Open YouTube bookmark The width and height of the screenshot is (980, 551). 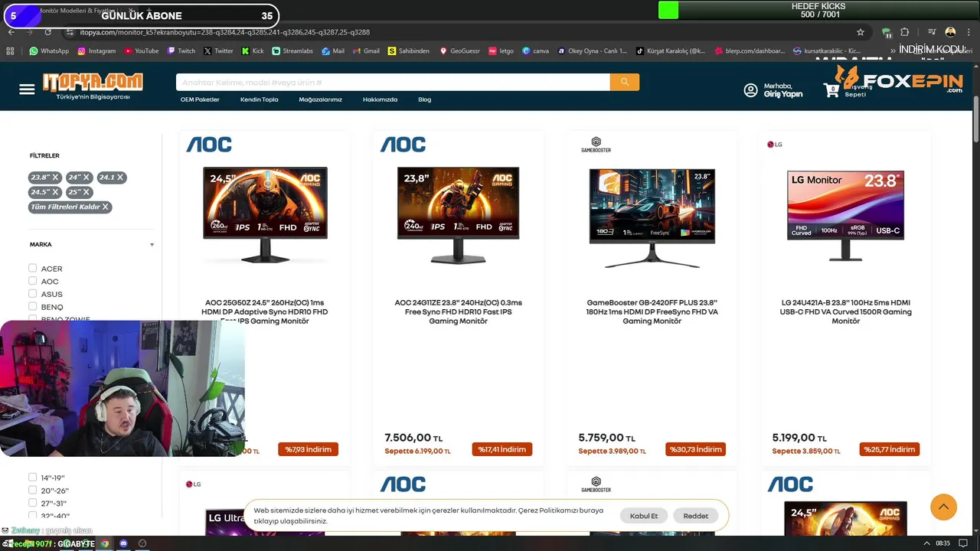pos(141,51)
